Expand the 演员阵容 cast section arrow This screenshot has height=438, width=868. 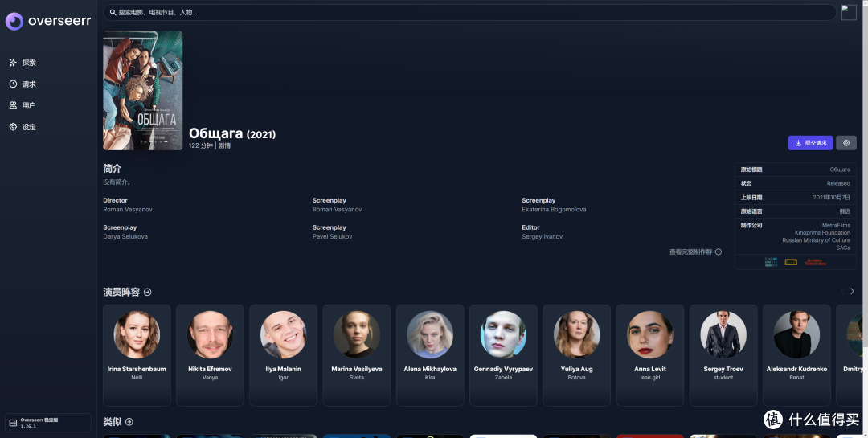pyautogui.click(x=147, y=292)
